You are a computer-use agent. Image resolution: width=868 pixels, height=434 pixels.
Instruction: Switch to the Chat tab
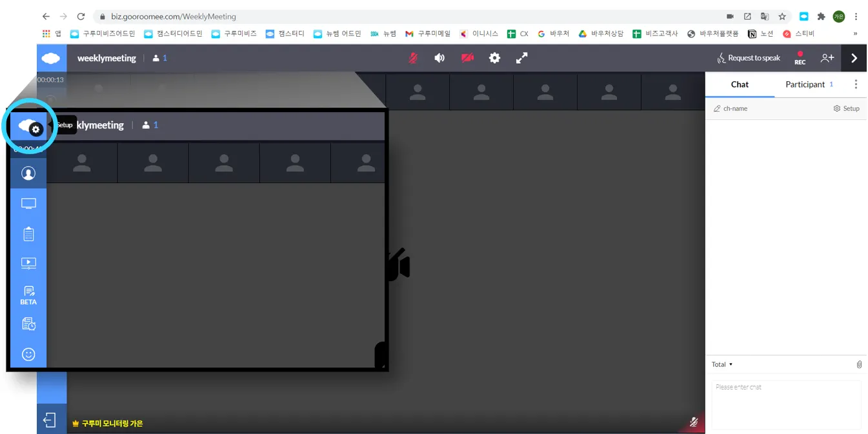[740, 84]
